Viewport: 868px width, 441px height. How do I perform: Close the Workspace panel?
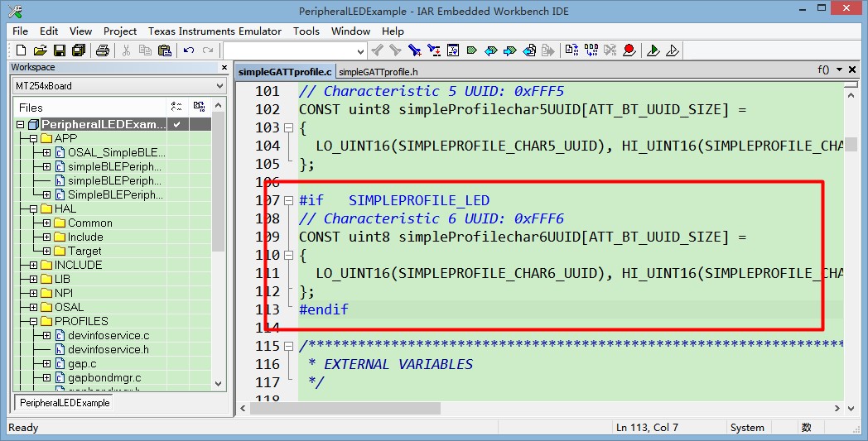click(224, 68)
